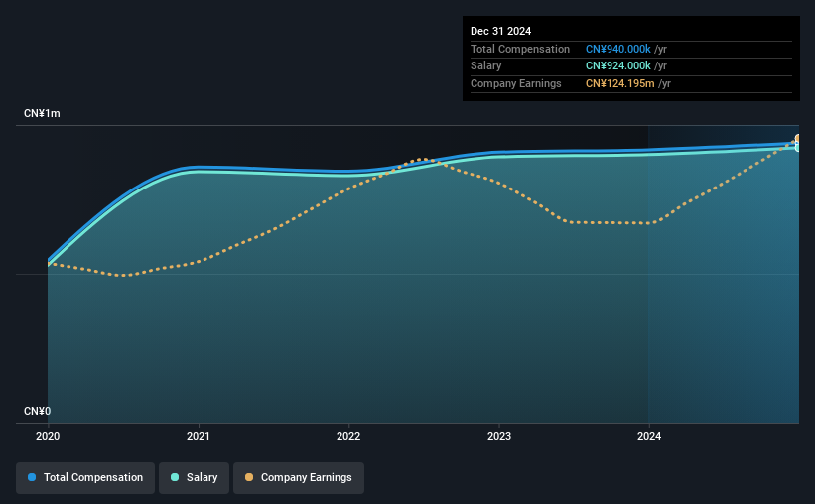Image resolution: width=815 pixels, height=504 pixels.
Task: Click the CN¥1m y-axis label
Action: click(x=42, y=113)
